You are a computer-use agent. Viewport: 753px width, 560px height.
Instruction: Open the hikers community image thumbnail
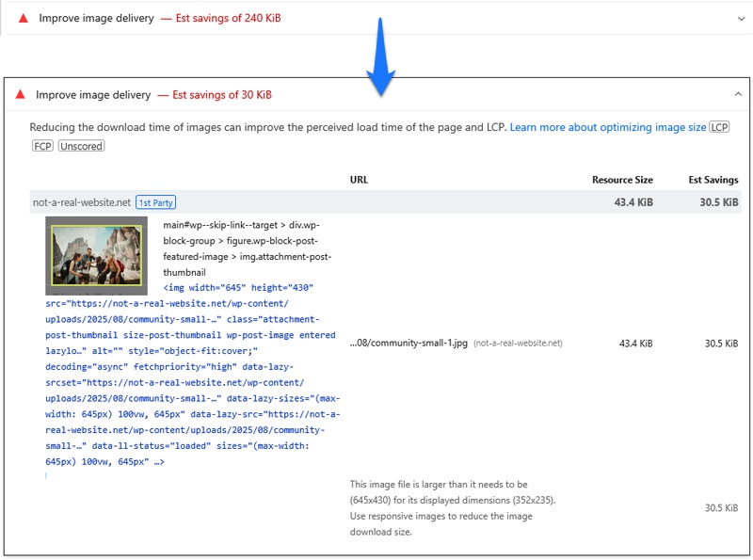(x=97, y=255)
